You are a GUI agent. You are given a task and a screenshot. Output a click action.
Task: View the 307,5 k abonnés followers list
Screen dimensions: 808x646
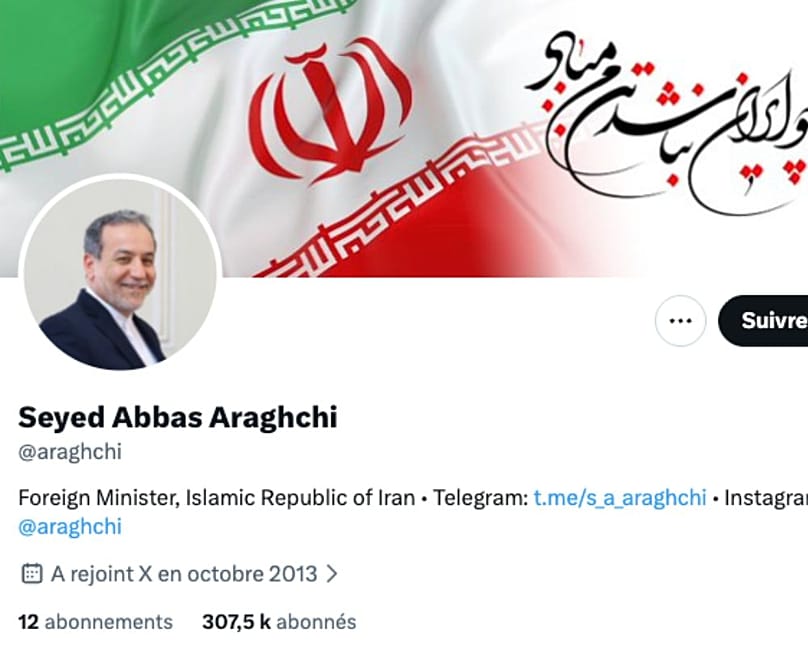[x=279, y=622]
